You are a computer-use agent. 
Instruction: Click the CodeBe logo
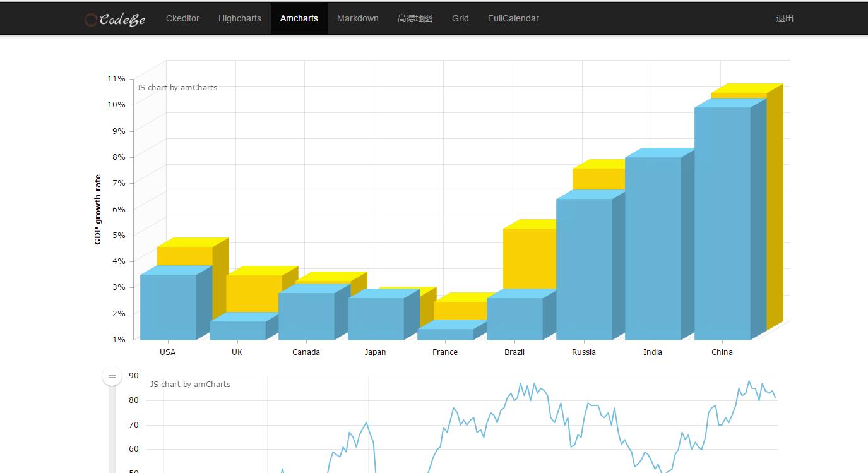click(x=115, y=20)
